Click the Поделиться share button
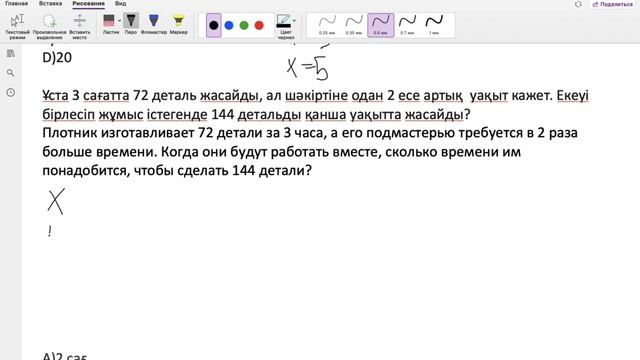The width and height of the screenshot is (640, 360). 612,4
